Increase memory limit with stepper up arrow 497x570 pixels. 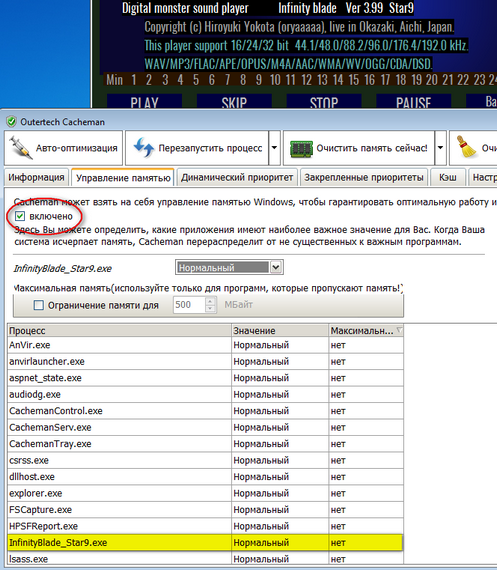(211, 301)
